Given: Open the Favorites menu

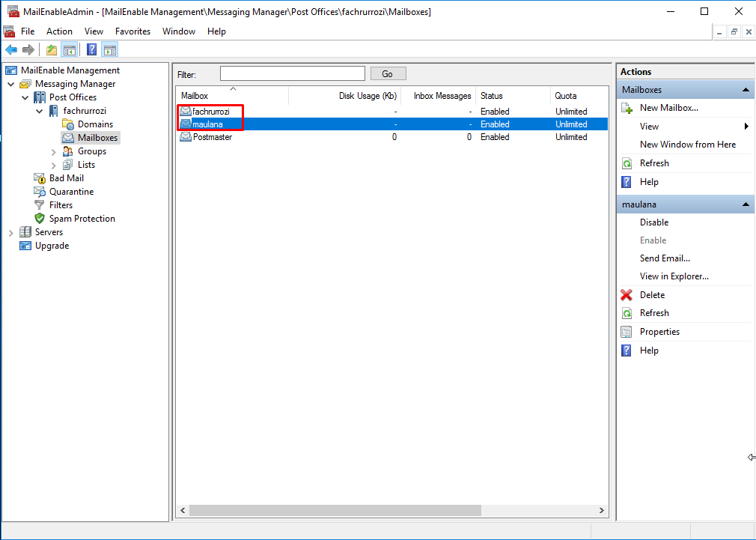Looking at the screenshot, I should [132, 31].
